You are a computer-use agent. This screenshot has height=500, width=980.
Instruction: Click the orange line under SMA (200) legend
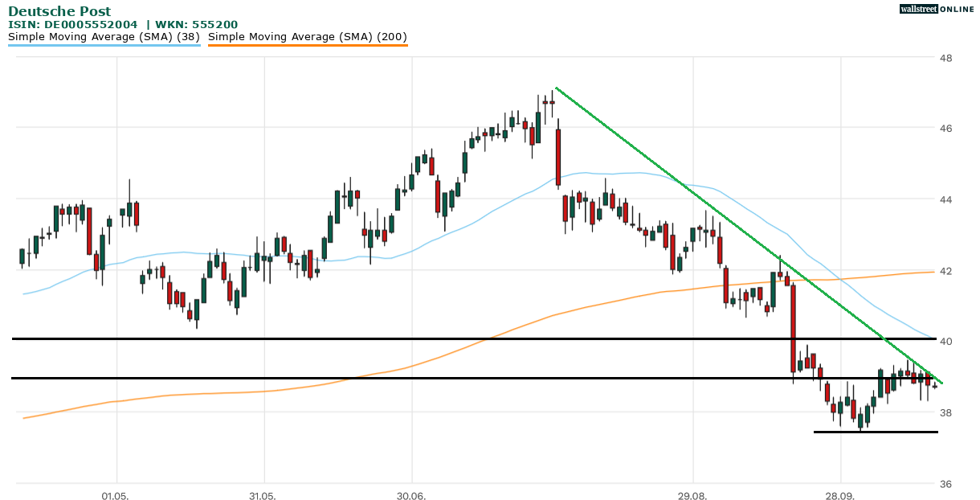click(308, 46)
